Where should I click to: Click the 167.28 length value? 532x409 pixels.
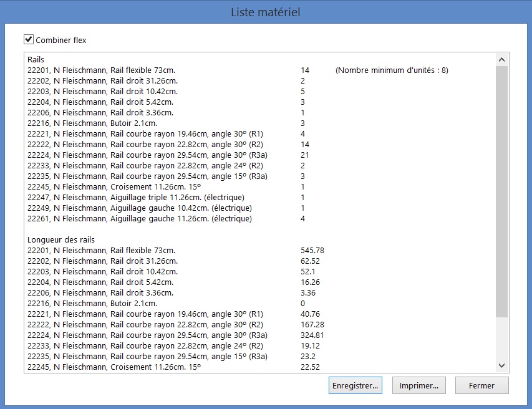tap(312, 325)
